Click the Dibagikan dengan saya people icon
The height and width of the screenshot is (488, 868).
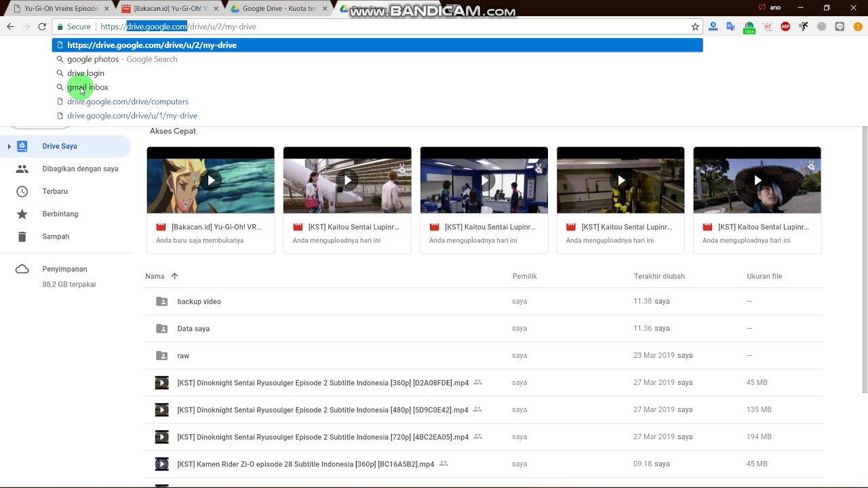point(22,169)
